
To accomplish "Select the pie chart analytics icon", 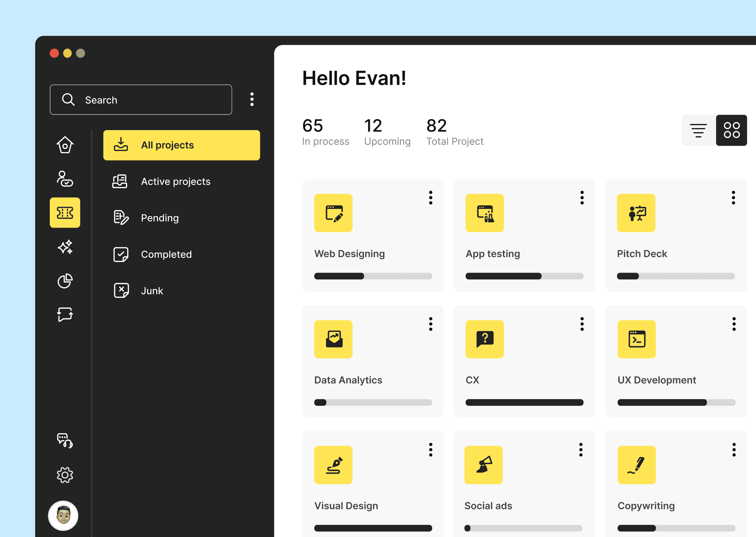I will 65,281.
